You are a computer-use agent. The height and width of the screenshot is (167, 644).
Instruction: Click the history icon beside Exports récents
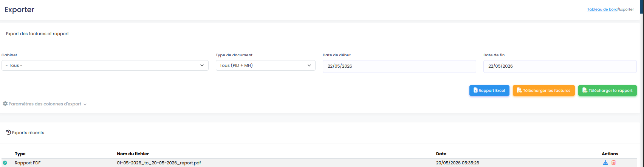[8, 132]
